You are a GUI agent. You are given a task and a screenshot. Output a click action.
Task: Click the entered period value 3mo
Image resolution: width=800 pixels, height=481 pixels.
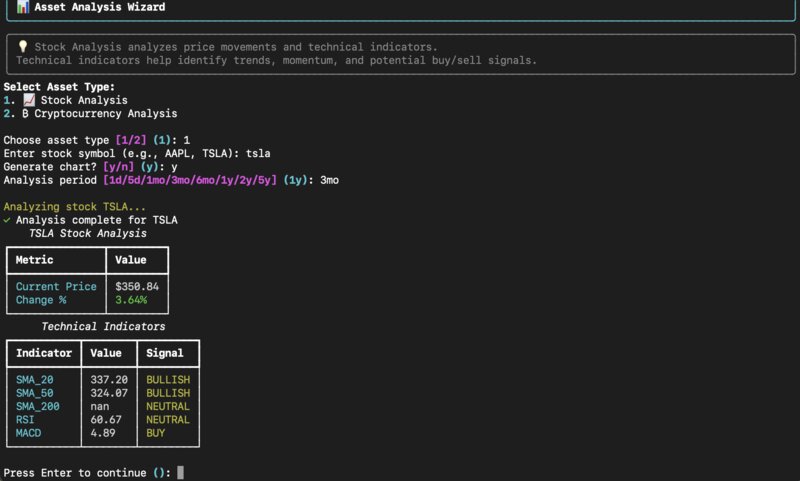(330, 180)
